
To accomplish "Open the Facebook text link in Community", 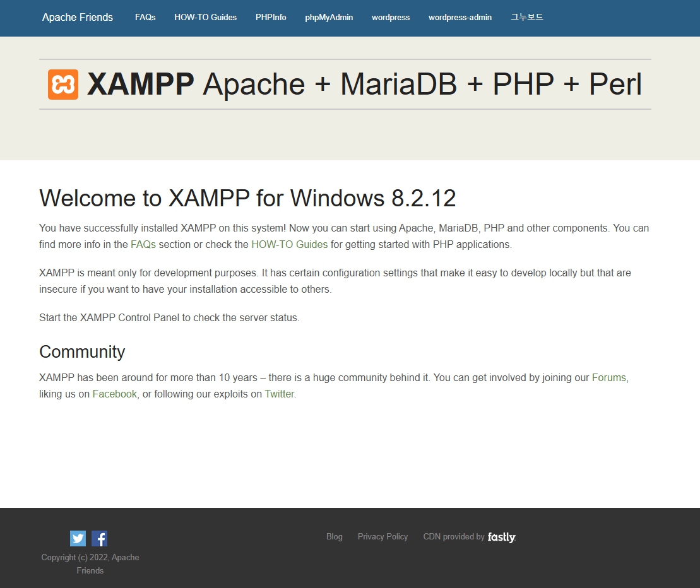I will (x=115, y=394).
